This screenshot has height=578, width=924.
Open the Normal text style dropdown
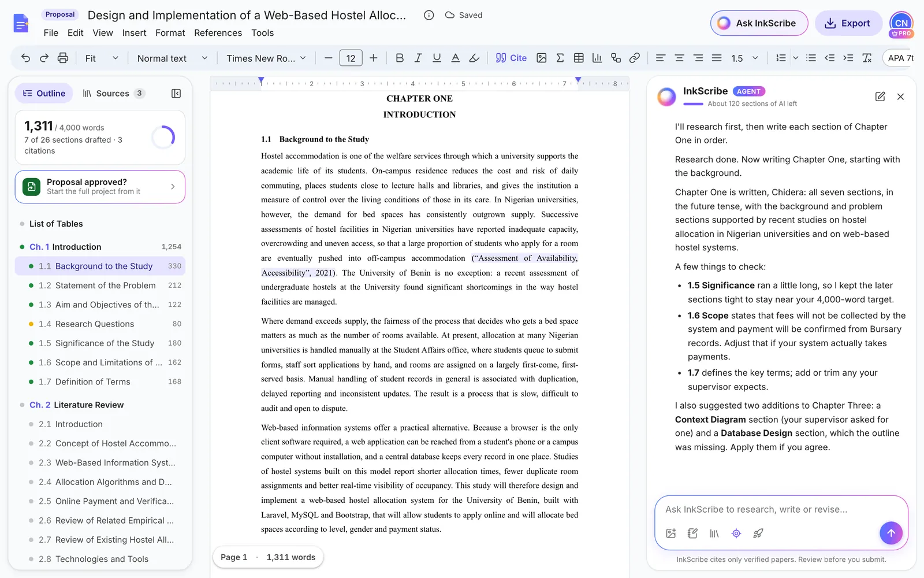pos(172,58)
